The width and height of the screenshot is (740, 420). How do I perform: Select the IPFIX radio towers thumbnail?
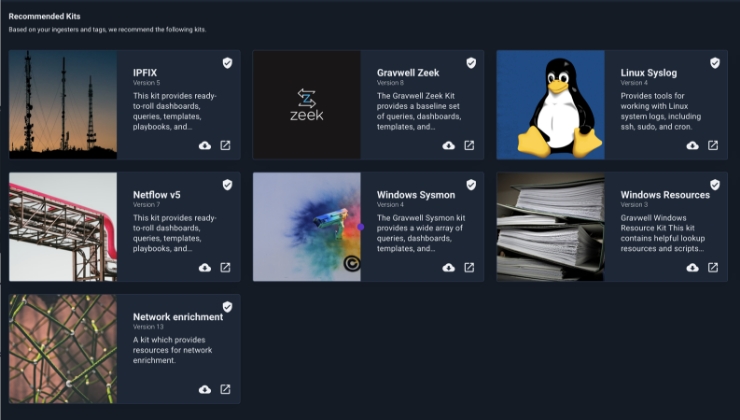tap(63, 105)
